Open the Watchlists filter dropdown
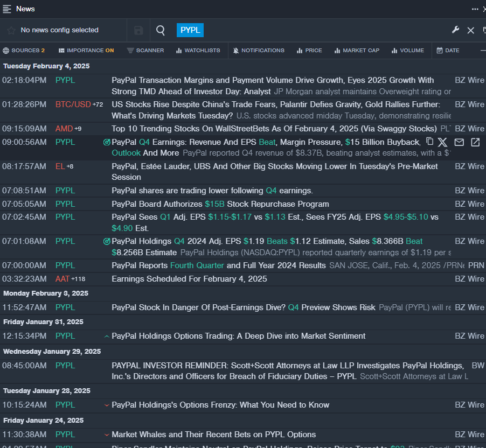This screenshot has height=448, width=486. click(x=198, y=51)
